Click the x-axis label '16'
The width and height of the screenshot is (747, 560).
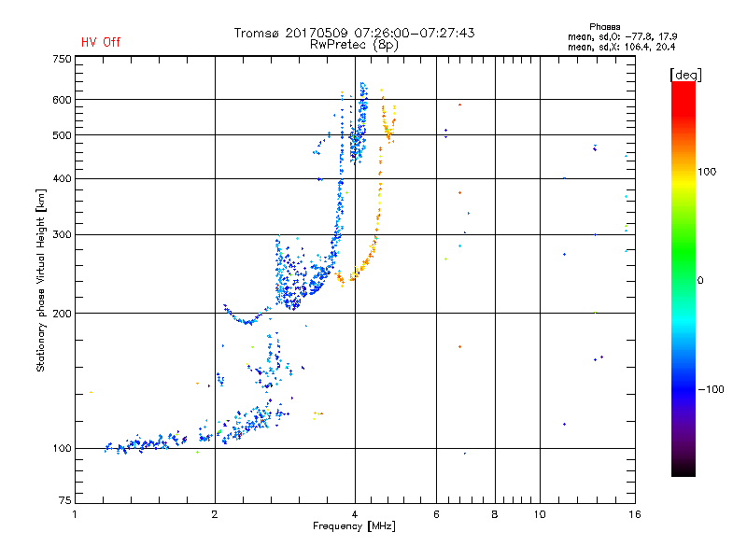635,514
